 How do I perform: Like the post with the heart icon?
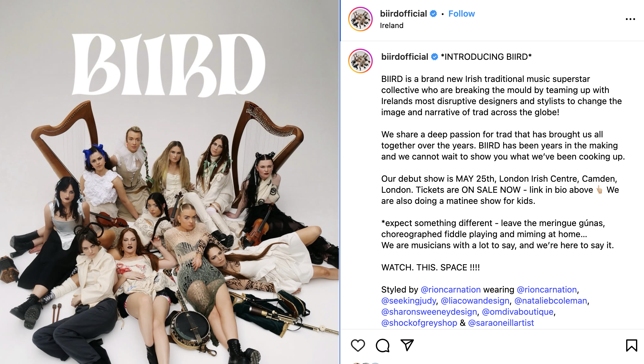coord(358,345)
